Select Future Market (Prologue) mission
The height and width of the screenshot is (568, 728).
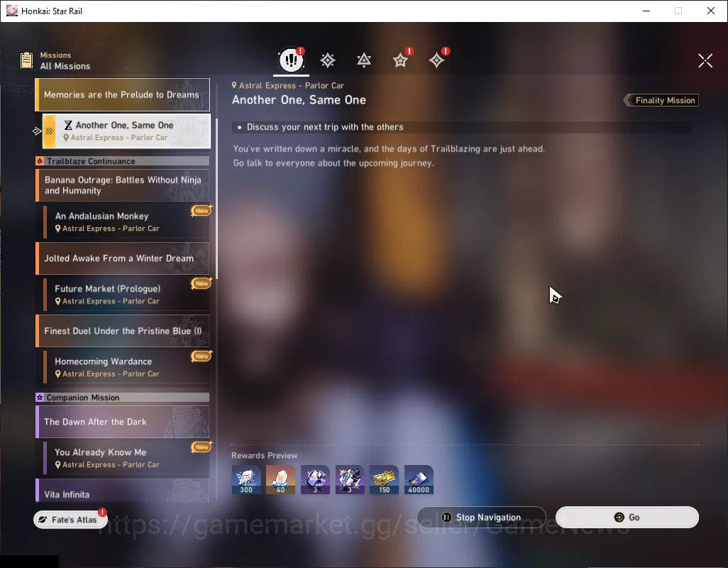(x=126, y=295)
